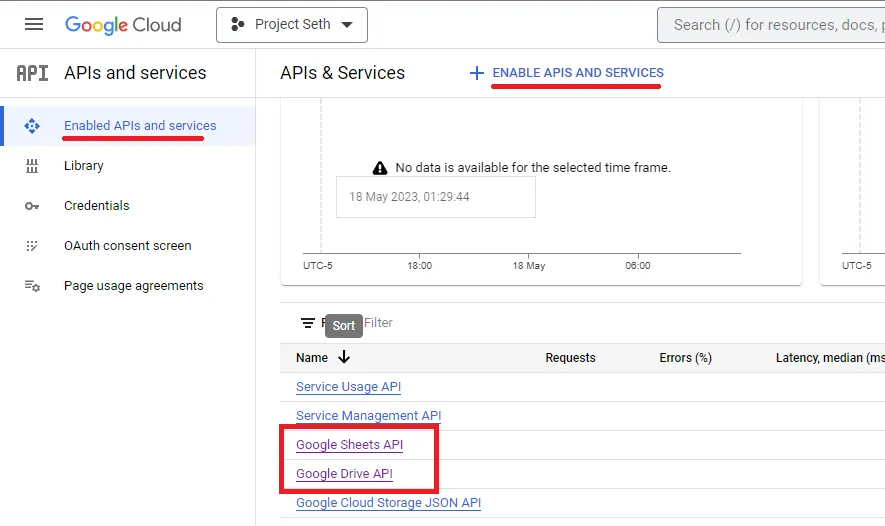The height and width of the screenshot is (526, 885).
Task: Click the project icon beside Project Seth
Action: [x=238, y=24]
